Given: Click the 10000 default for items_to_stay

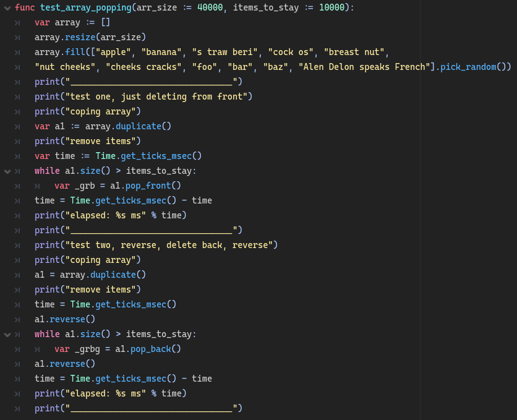Looking at the screenshot, I should 331,7.
